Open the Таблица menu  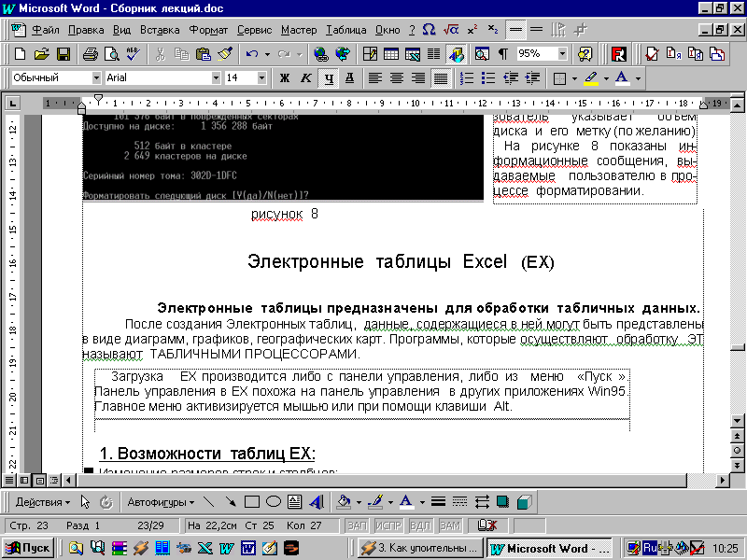(346, 30)
